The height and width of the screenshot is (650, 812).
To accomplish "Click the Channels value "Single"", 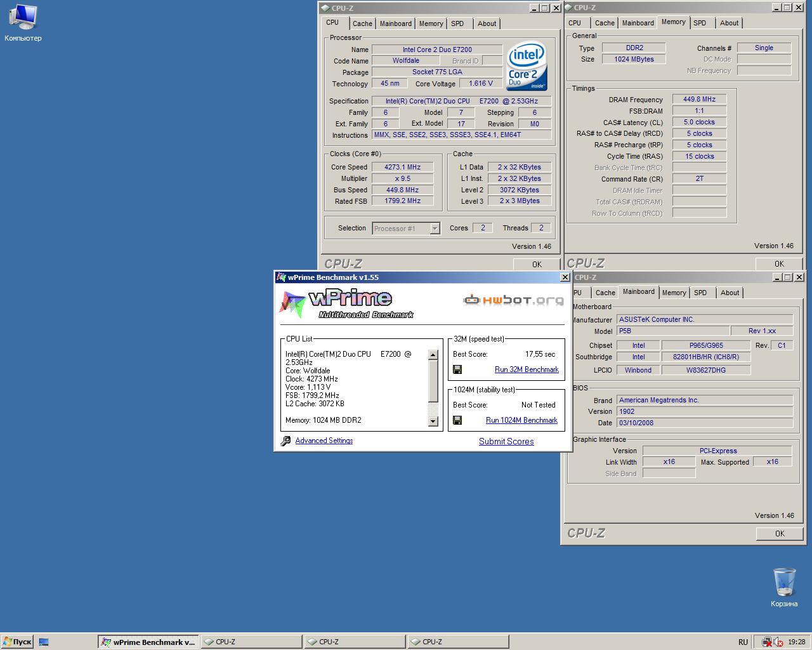I will coord(764,48).
